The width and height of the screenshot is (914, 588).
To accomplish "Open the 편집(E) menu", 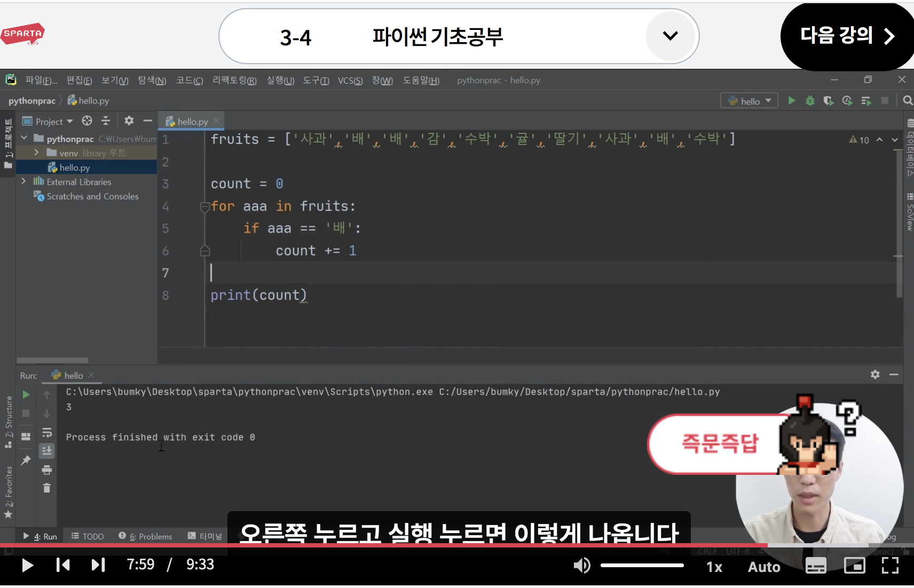I will (79, 81).
